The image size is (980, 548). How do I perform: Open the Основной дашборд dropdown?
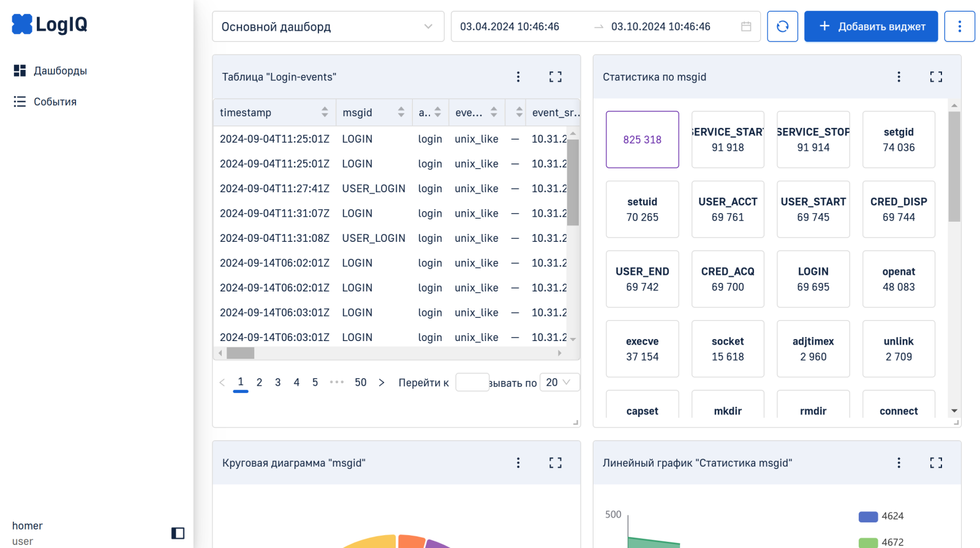click(x=328, y=26)
